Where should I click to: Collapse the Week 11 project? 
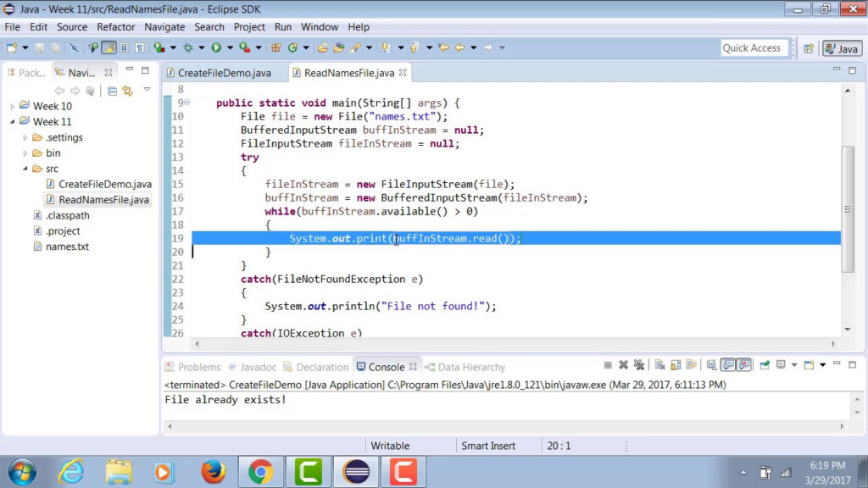coord(12,122)
